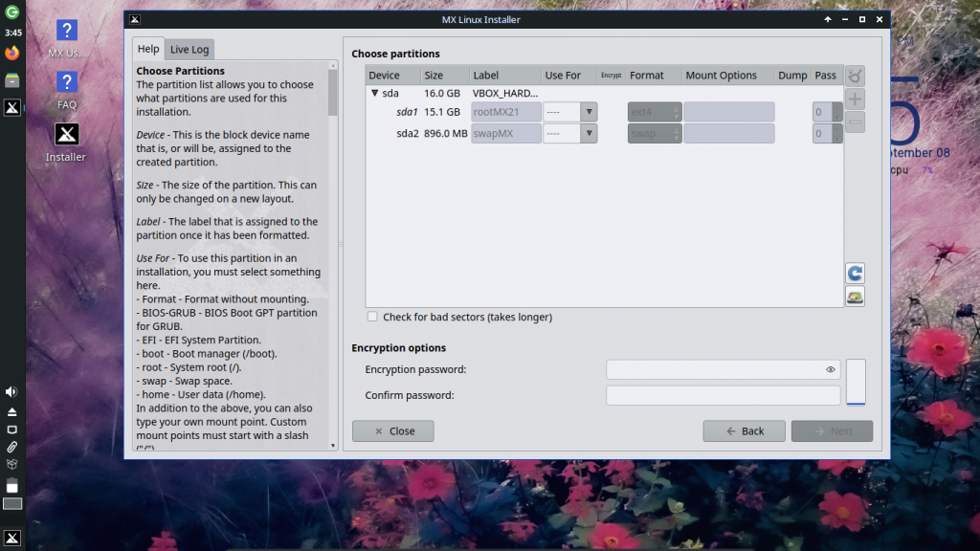Enable Check for bad sectors checkbox
The image size is (980, 551).
coord(372,317)
